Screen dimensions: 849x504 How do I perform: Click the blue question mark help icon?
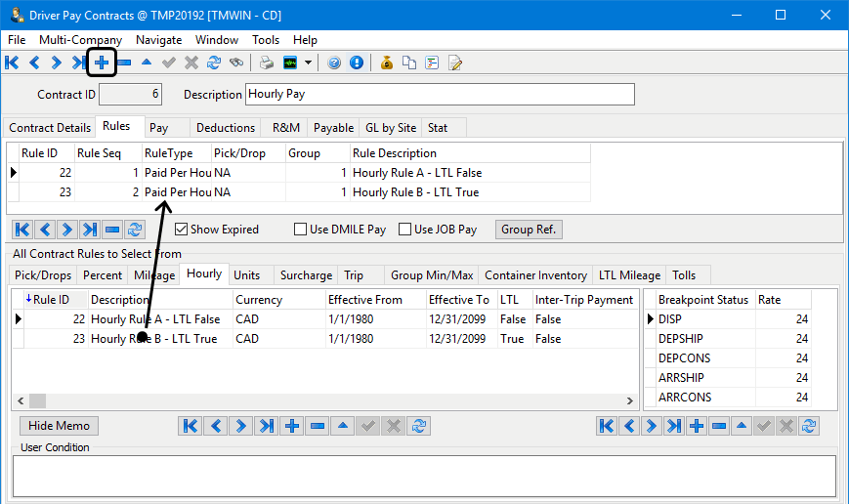tap(334, 63)
